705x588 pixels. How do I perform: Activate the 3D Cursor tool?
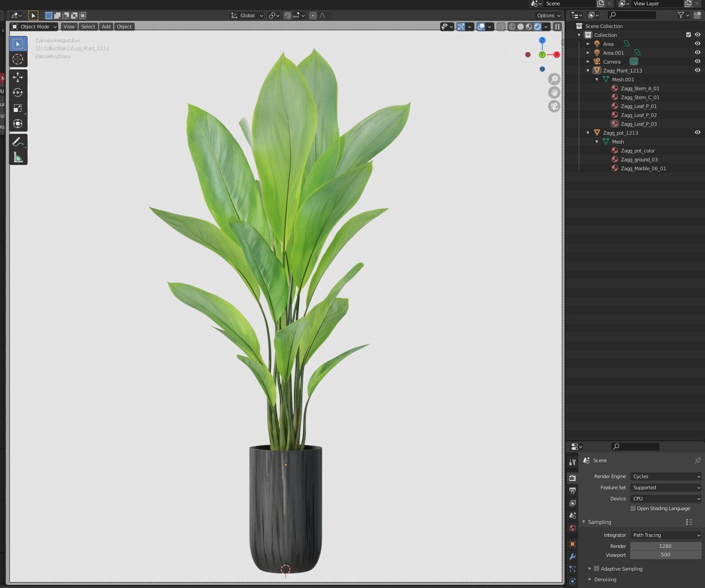pyautogui.click(x=18, y=59)
